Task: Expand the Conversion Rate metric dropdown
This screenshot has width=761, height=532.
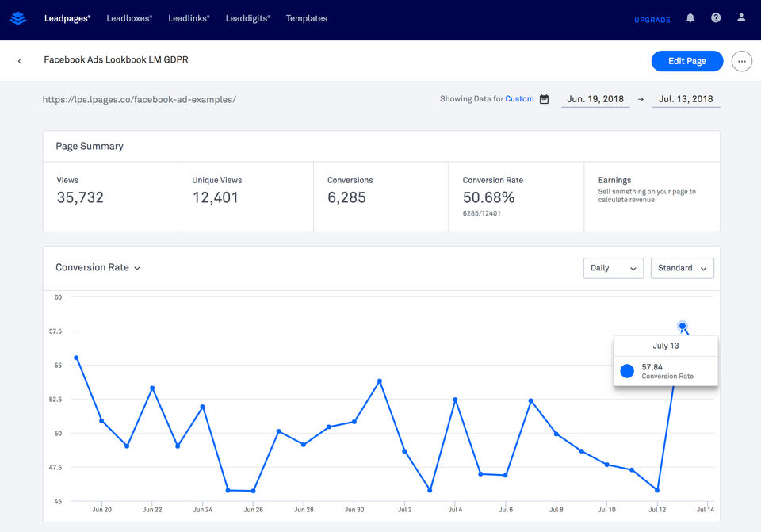Action: 98,267
